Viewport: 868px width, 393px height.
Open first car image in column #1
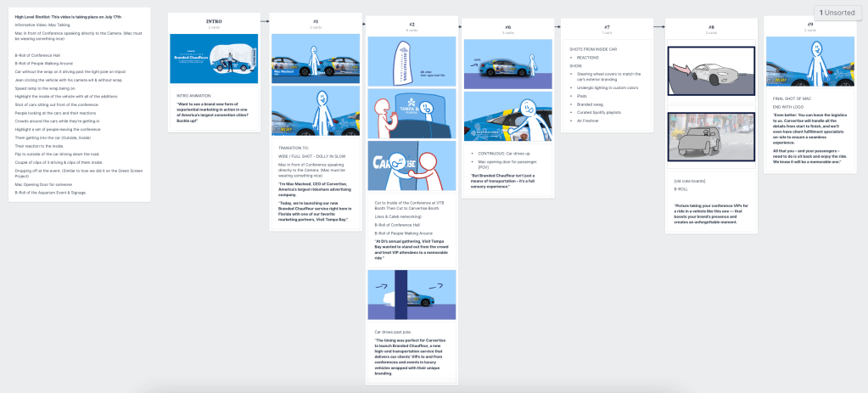click(316, 59)
